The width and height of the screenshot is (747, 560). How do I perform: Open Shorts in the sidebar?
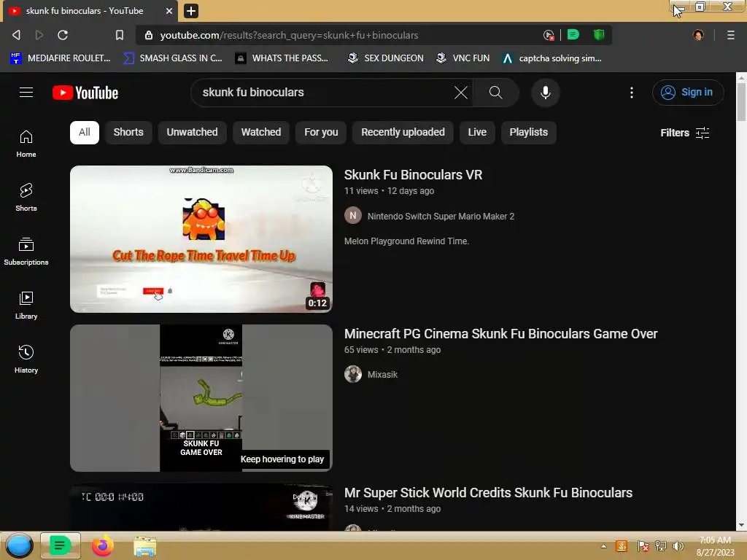pos(26,197)
